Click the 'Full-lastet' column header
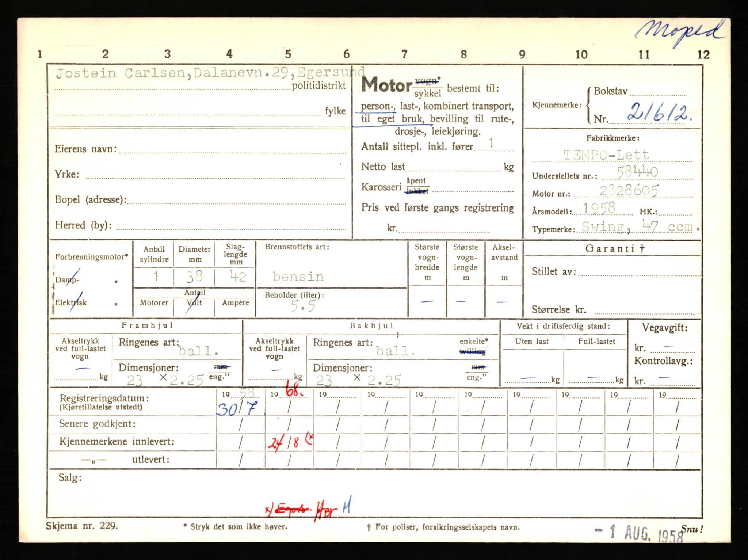This screenshot has height=560, width=748. tap(596, 342)
